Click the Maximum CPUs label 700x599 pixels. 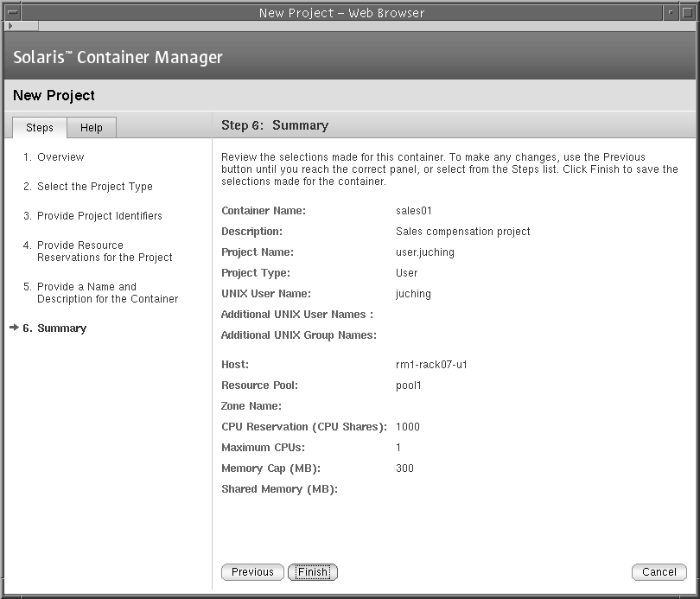263,447
